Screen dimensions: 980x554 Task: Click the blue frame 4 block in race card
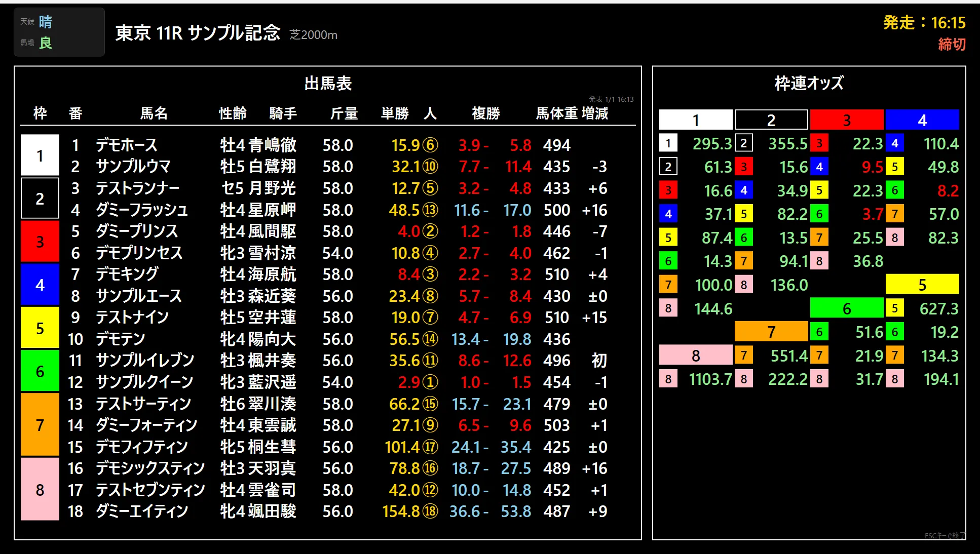click(40, 285)
